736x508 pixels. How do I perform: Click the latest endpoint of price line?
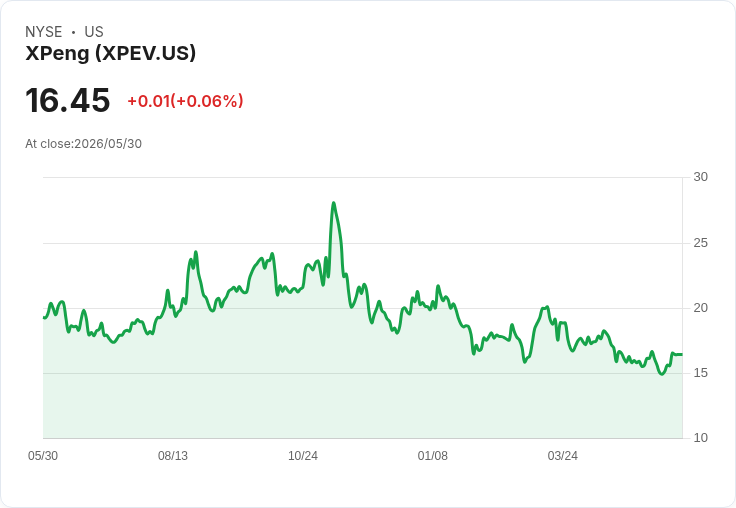coord(682,354)
